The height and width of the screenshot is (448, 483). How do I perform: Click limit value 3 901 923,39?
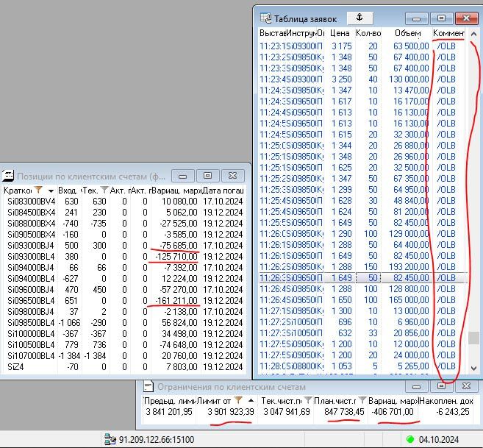[231, 412]
